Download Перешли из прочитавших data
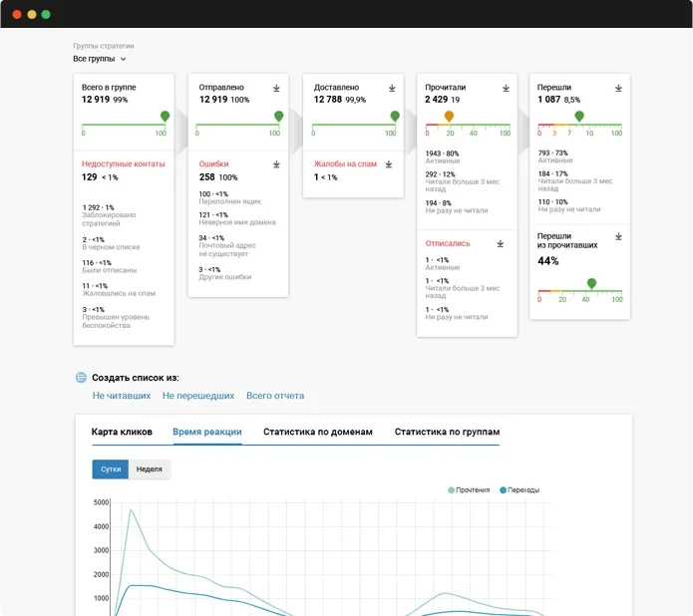 click(x=618, y=237)
